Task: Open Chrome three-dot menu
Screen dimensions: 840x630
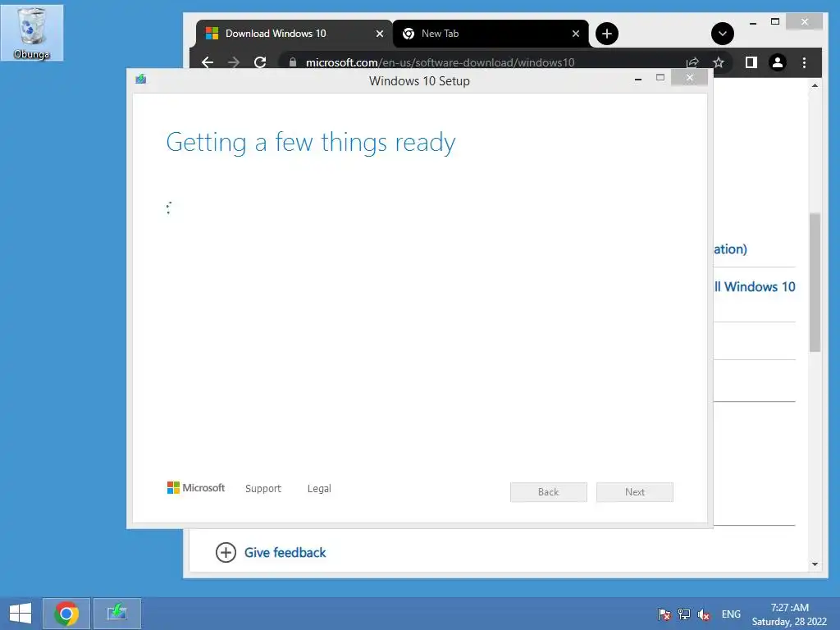Action: (x=804, y=62)
